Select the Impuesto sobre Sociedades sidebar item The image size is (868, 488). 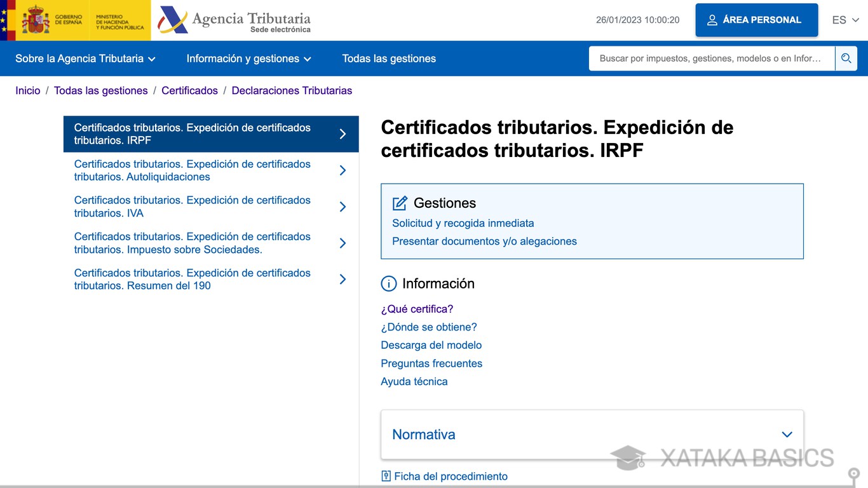point(211,243)
